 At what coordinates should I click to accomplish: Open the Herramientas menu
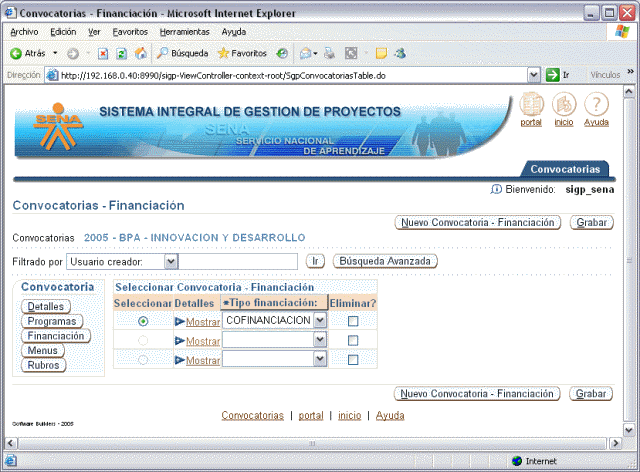(184, 32)
